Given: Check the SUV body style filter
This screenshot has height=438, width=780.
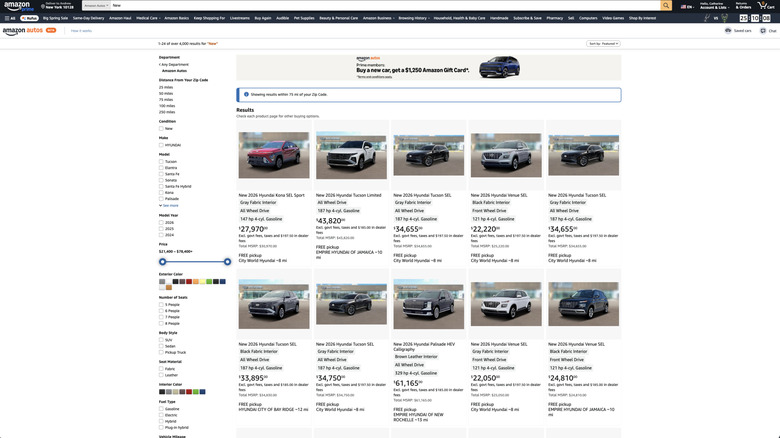Looking at the screenshot, I should 161,340.
